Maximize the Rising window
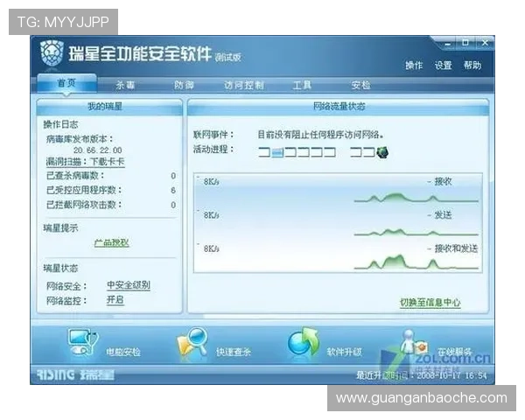 (465, 43)
